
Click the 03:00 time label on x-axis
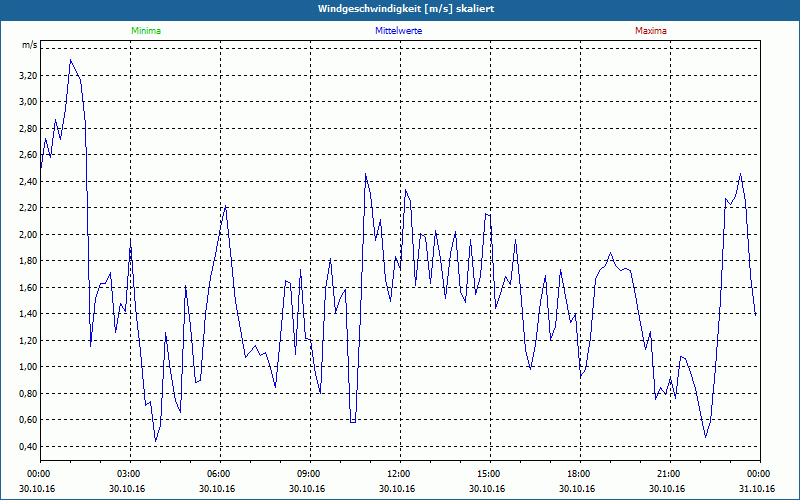[x=131, y=474]
